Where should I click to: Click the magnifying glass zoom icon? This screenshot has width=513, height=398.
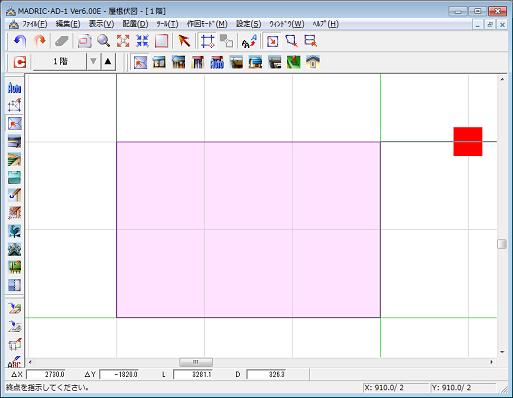[x=104, y=41]
